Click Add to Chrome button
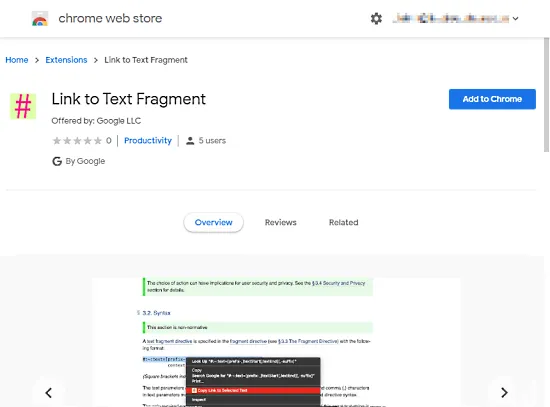 (492, 99)
